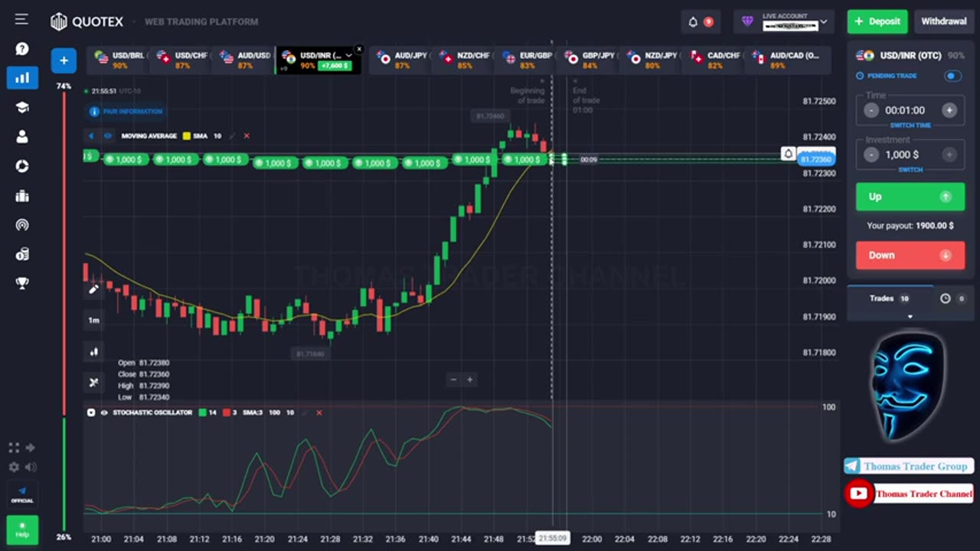Decrease investment amount with minus

pos(871,155)
